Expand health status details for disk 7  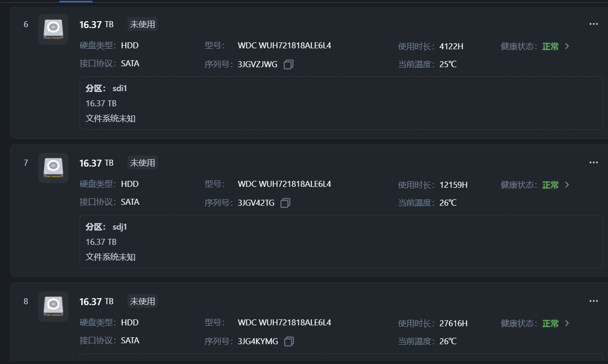point(567,185)
